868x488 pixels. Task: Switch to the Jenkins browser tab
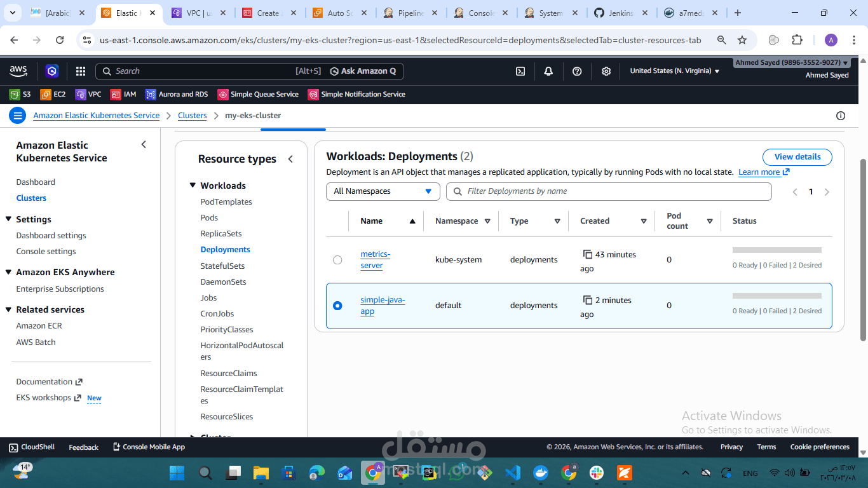pyautogui.click(x=620, y=13)
